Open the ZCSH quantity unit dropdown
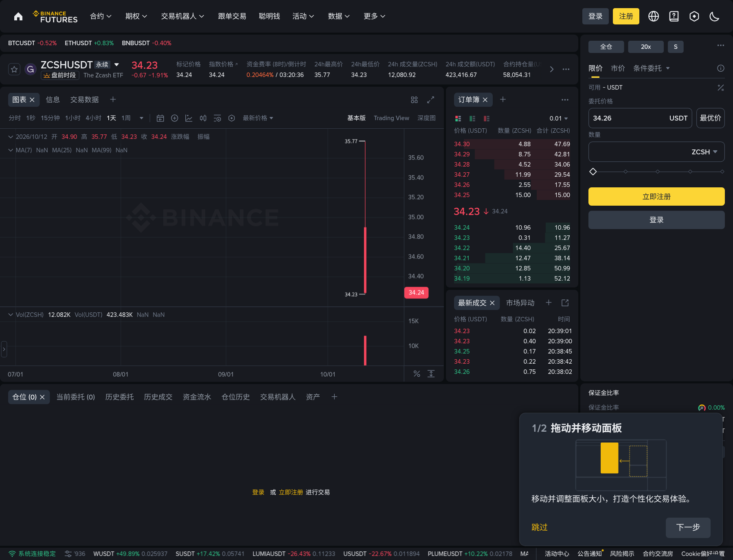This screenshot has width=733, height=560. (x=704, y=152)
